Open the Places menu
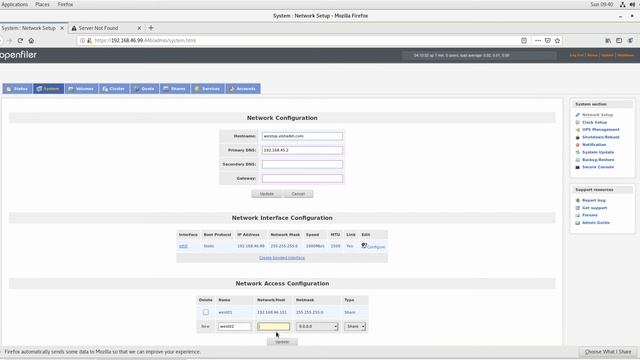Viewport: 640px width, 360px height. (x=42, y=4)
